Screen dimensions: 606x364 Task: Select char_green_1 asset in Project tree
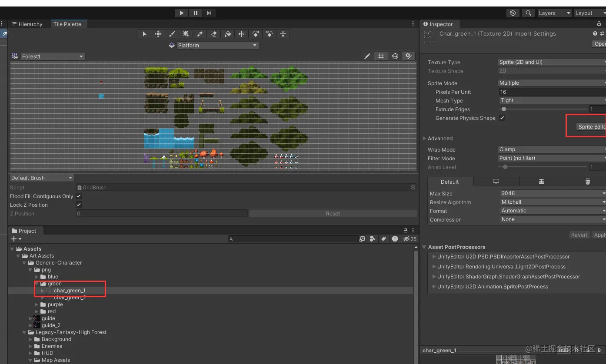click(70, 291)
